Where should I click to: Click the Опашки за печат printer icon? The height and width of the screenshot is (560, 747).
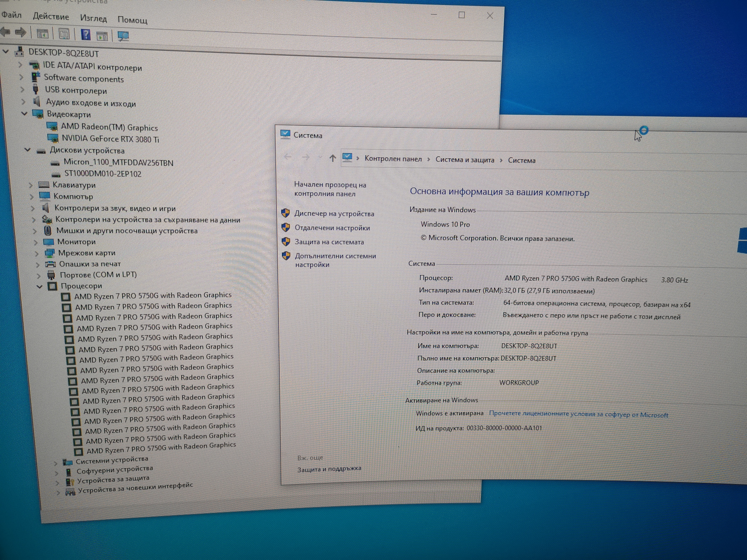(x=51, y=264)
